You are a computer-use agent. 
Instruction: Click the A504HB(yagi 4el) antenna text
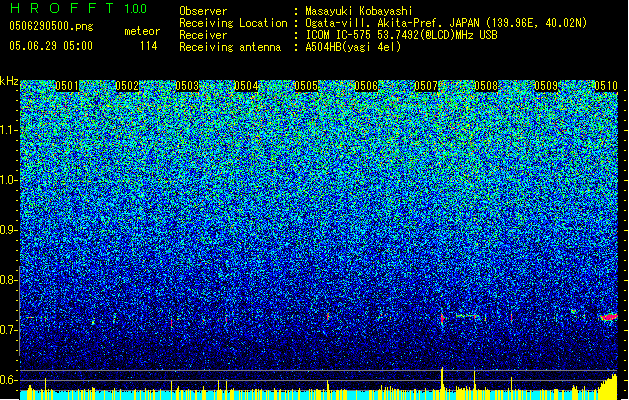tap(353, 47)
